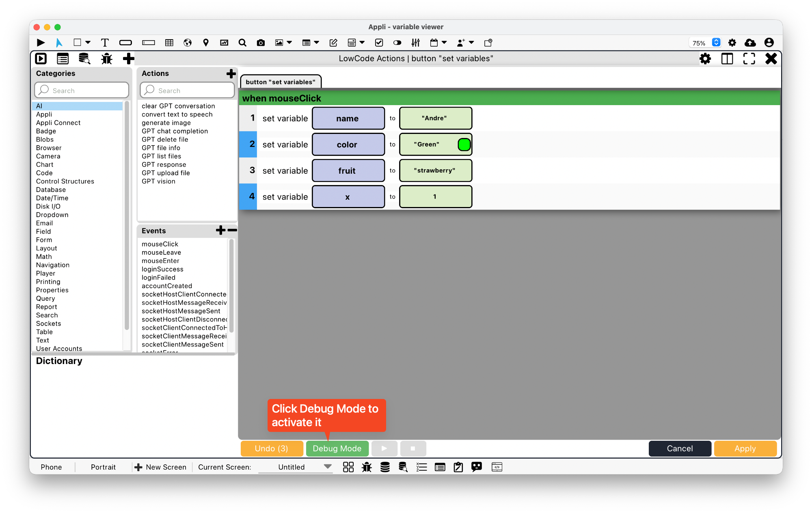
Task: Select the checkbox tool in toolbar
Action: pos(379,43)
